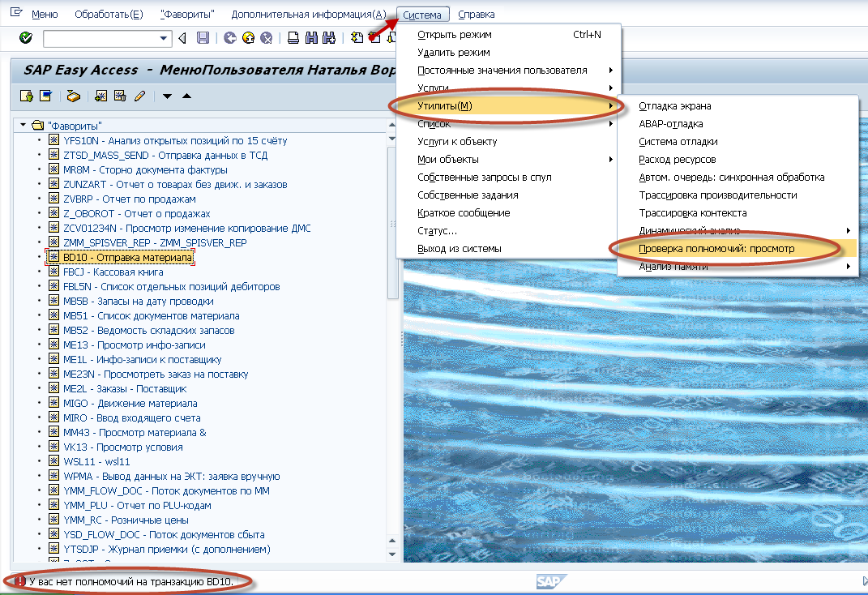Viewport: 868px width, 595px height.
Task: Expand the "Динамический анализ" submenu
Action: point(848,231)
